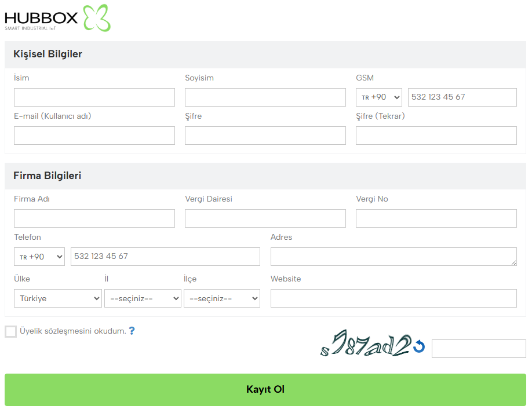Click the Adres text area
The height and width of the screenshot is (413, 532).
(393, 257)
